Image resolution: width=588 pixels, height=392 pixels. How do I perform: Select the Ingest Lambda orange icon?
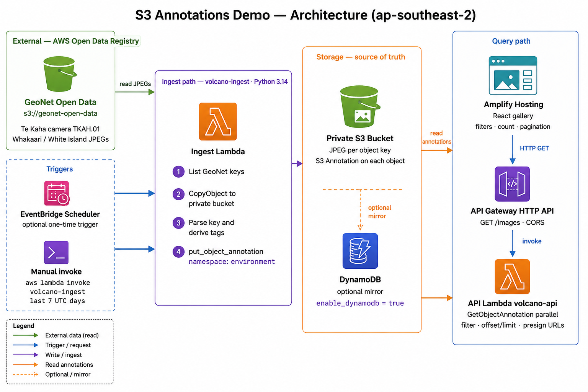[218, 122]
